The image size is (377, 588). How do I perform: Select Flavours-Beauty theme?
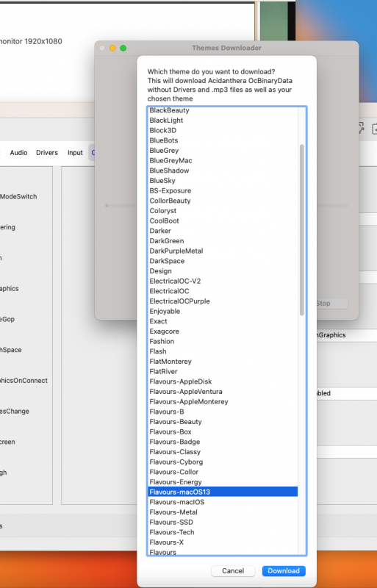click(x=223, y=422)
